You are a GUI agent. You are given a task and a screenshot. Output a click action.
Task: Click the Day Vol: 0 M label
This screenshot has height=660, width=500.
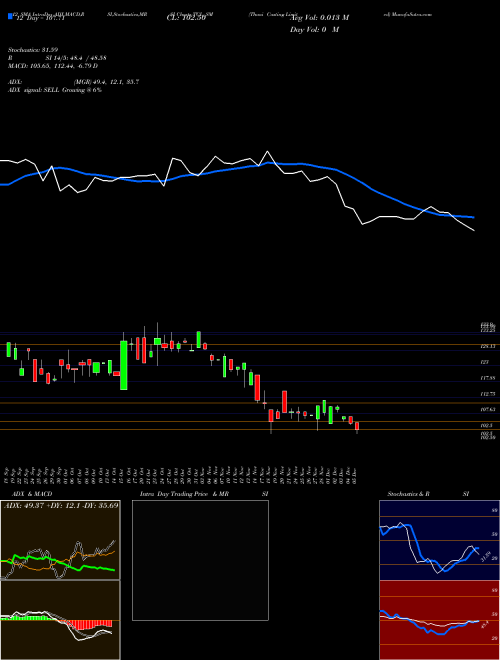314,30
